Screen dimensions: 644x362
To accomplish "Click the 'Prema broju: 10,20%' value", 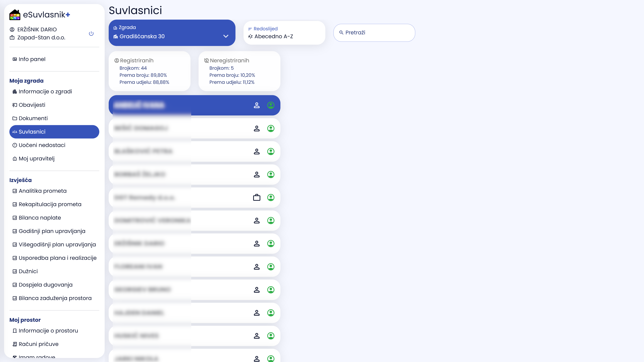I will tap(232, 75).
